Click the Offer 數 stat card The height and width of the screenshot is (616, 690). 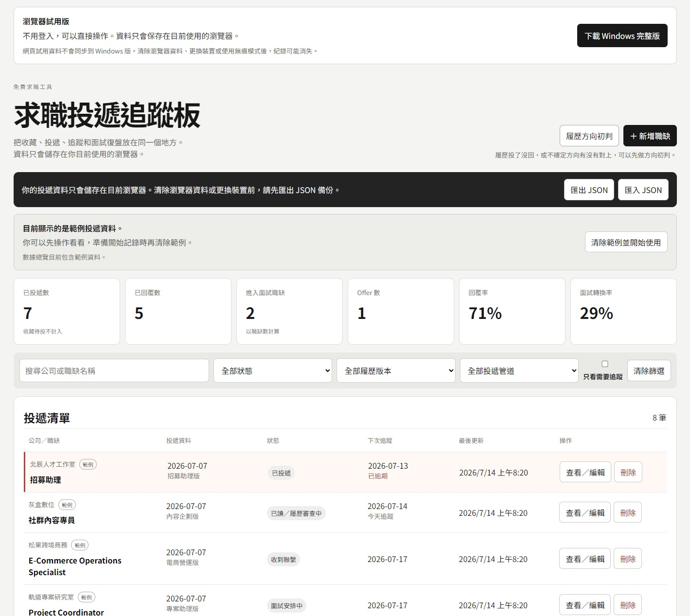401,311
